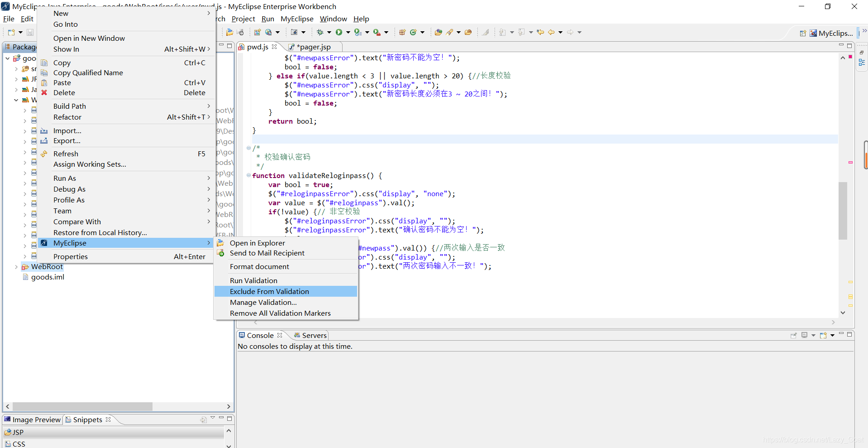This screenshot has width=868, height=448.
Task: Click the New Package toolbar icon
Action: [x=402, y=32]
